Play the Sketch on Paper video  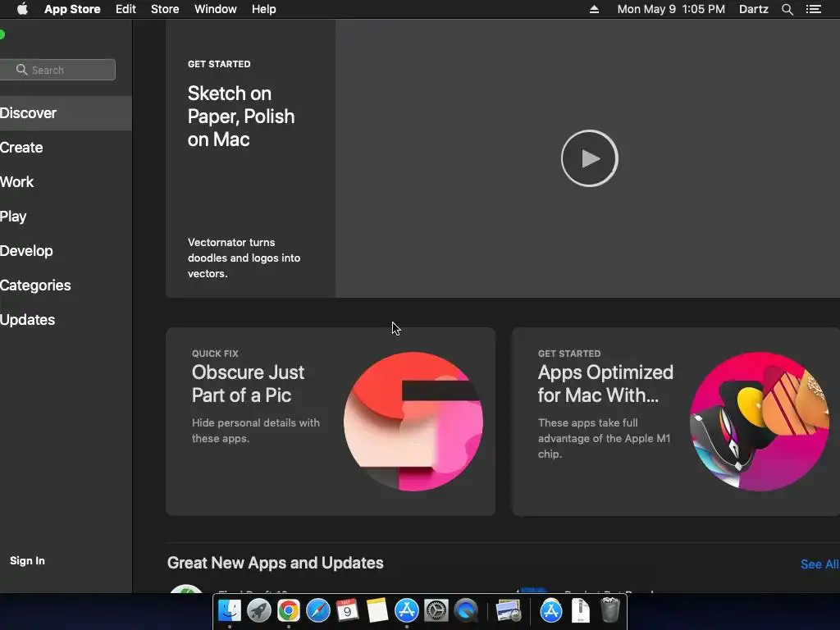coord(589,158)
